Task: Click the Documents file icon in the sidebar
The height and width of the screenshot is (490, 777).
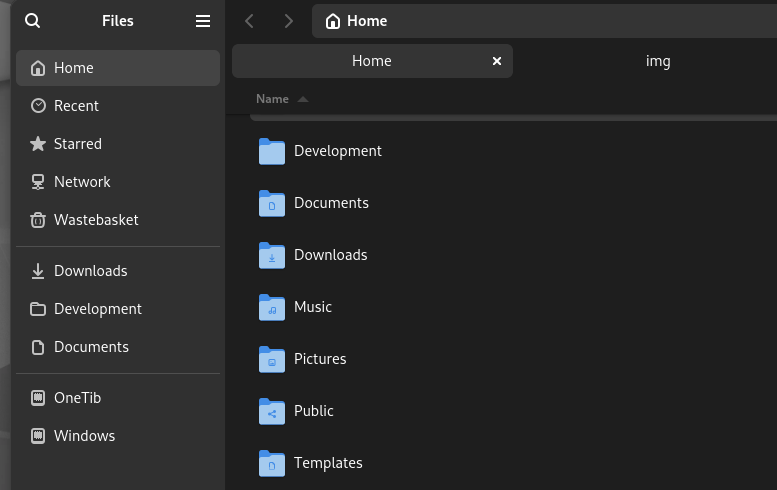Action: [x=38, y=347]
